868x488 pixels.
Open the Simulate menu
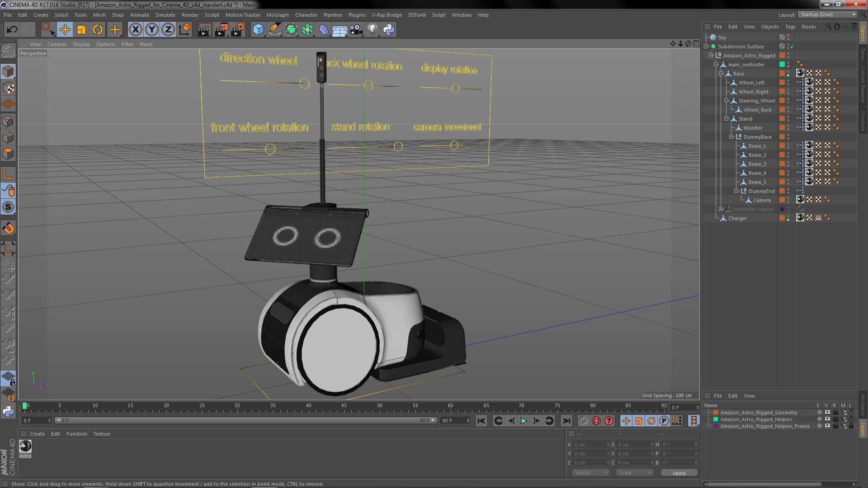click(165, 15)
